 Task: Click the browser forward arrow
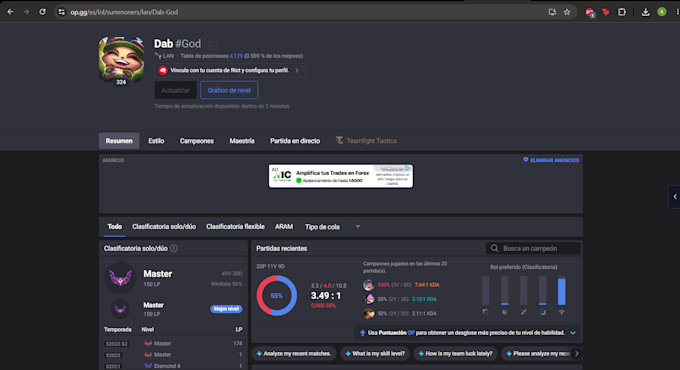click(x=26, y=12)
